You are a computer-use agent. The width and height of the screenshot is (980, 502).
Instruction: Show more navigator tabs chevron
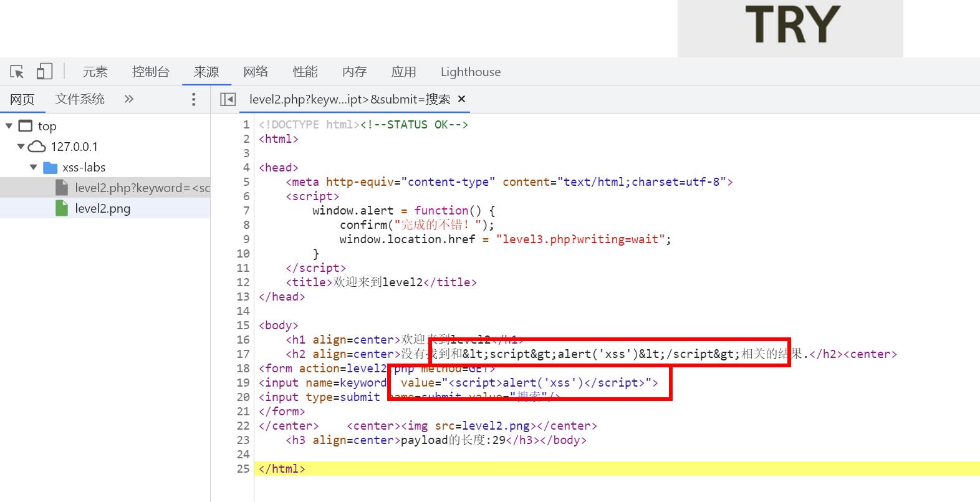[128, 99]
